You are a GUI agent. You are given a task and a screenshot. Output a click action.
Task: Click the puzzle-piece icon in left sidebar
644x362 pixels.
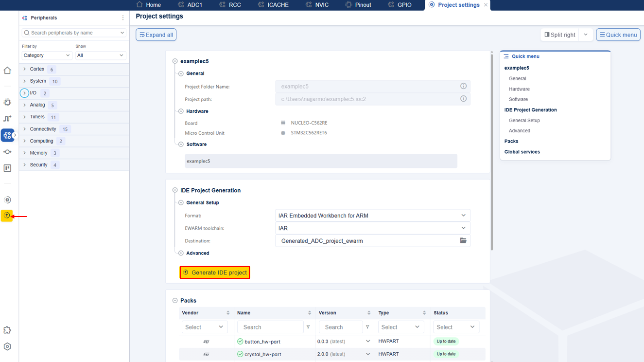click(x=7, y=330)
